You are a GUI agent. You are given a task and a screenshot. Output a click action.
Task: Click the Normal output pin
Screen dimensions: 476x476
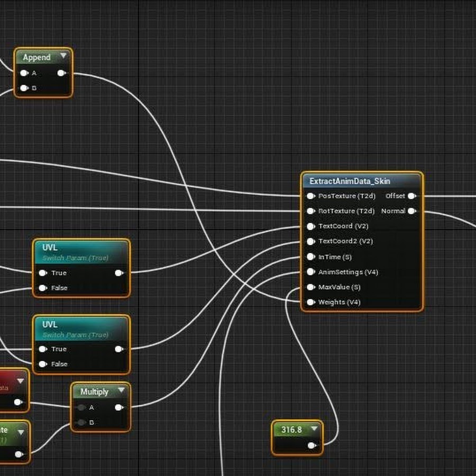[411, 211]
